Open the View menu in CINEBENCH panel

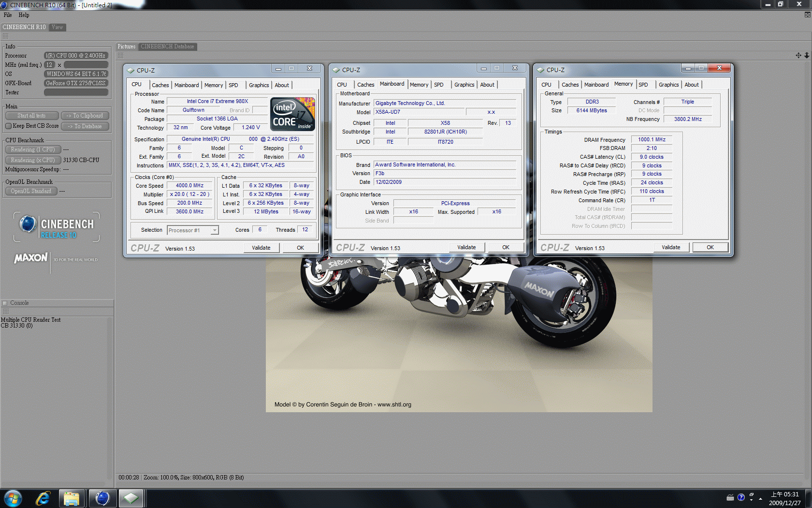tap(58, 27)
